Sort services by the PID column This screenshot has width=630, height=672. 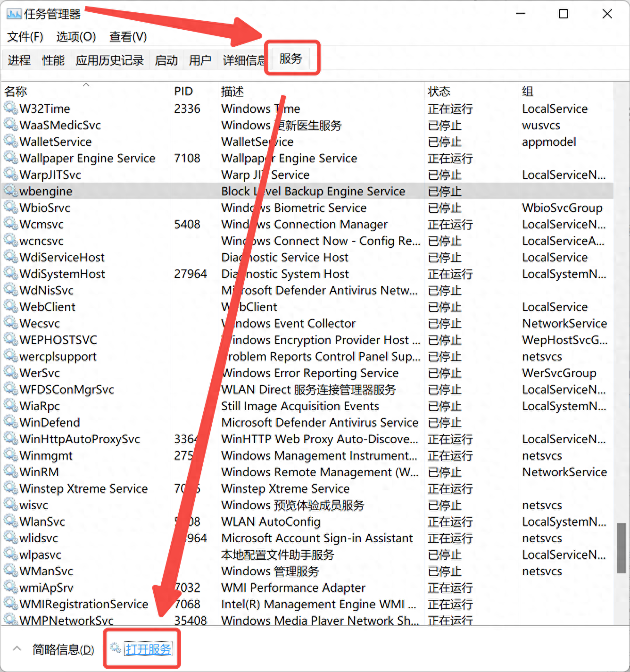[183, 91]
